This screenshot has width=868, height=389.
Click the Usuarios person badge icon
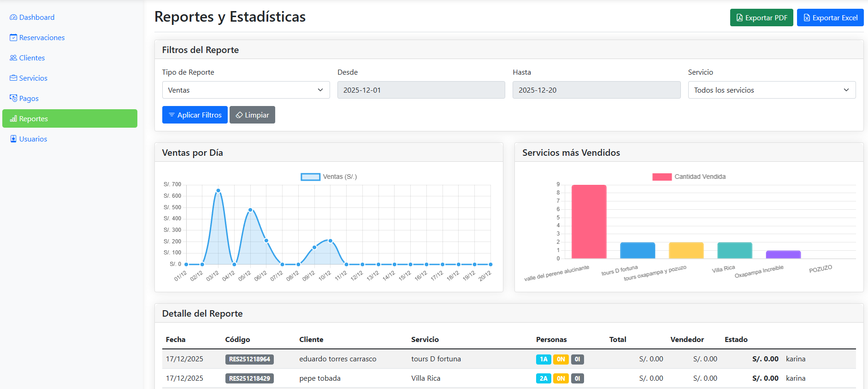pyautogui.click(x=13, y=139)
